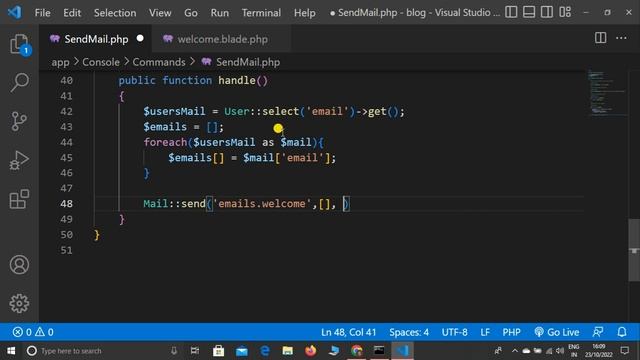This screenshot has width=640, height=360.
Task: Open the Go menu
Action: pos(191,13)
